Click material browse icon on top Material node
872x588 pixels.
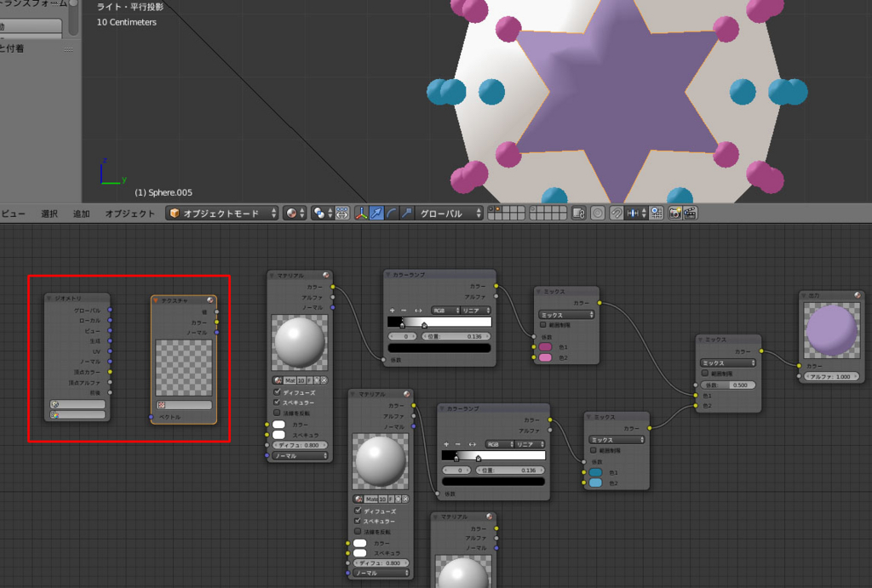coord(278,380)
